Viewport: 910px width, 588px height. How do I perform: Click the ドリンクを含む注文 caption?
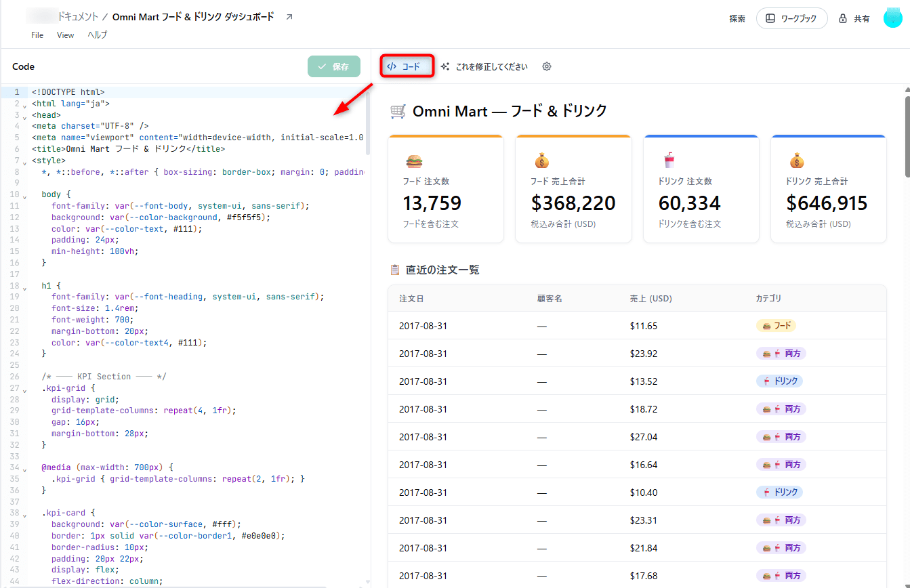tap(689, 224)
